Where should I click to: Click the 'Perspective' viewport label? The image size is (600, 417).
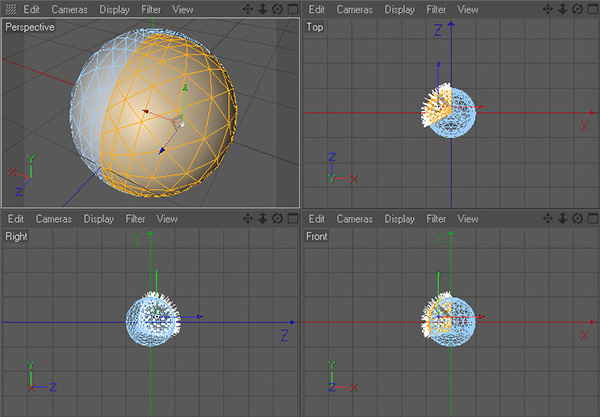(x=30, y=27)
